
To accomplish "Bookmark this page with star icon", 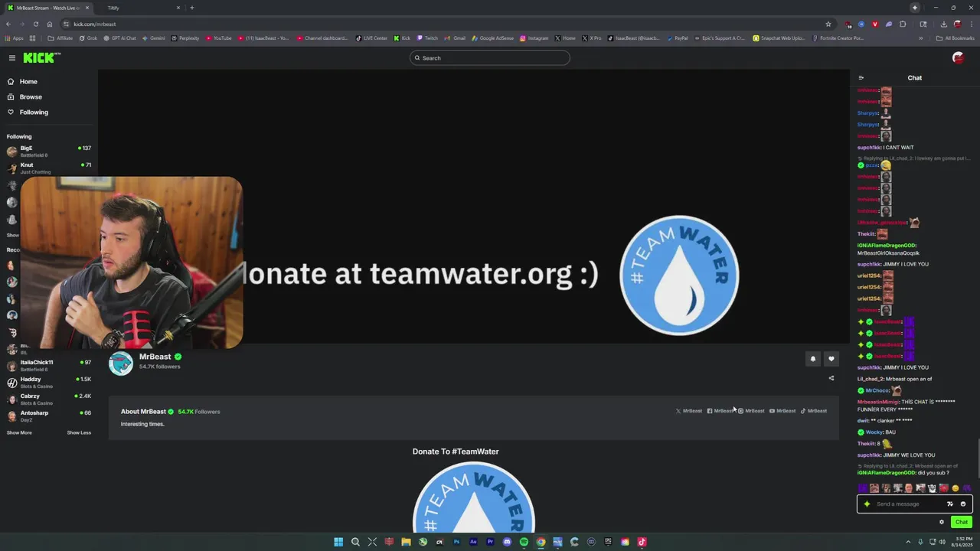I will pyautogui.click(x=828, y=24).
